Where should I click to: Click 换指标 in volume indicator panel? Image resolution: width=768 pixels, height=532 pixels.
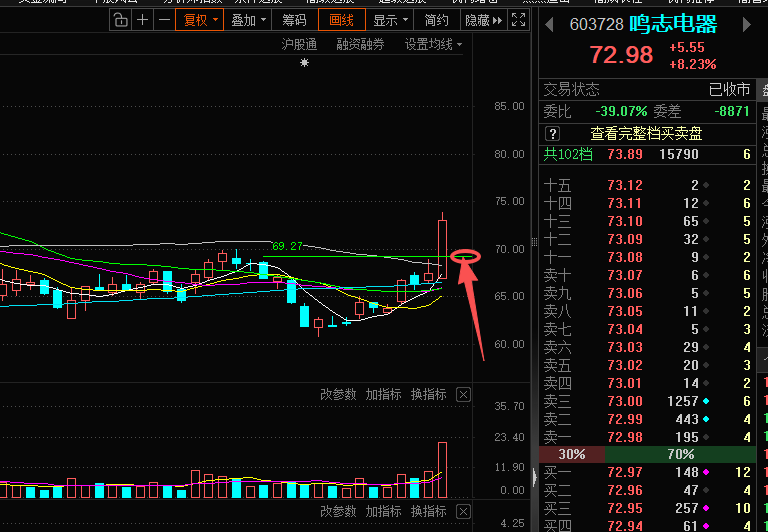coord(428,394)
